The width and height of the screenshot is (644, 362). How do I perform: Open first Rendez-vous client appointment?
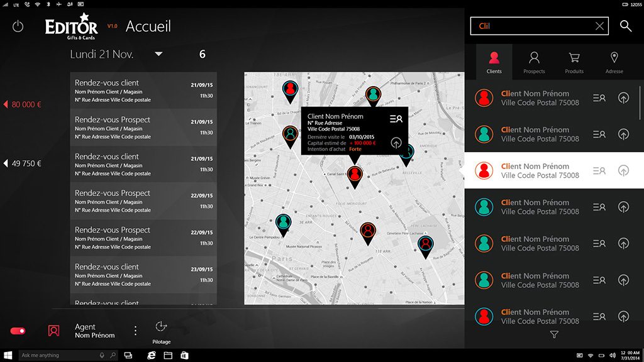tap(143, 90)
